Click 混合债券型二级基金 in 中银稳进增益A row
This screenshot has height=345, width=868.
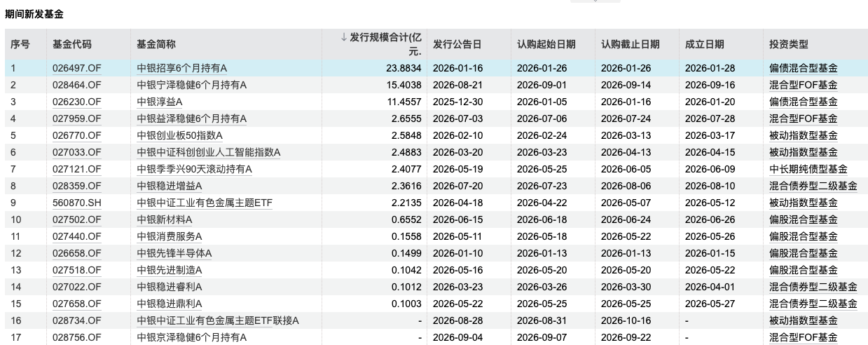[x=813, y=186]
